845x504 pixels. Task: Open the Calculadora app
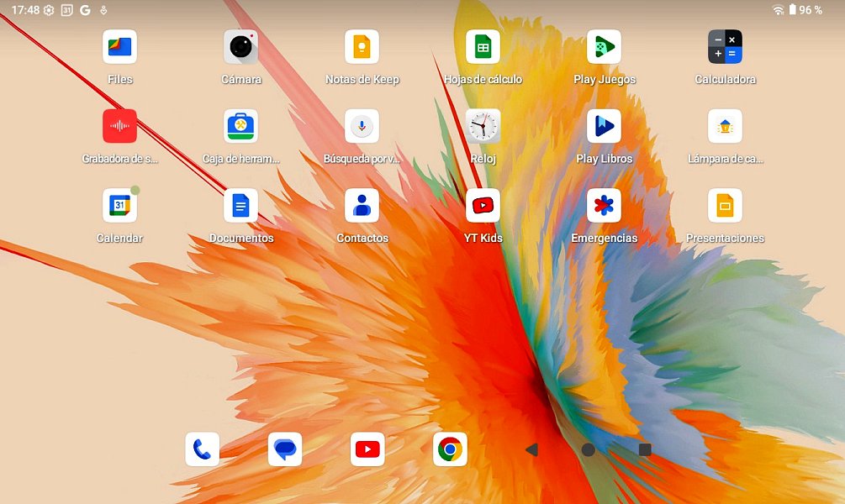tap(725, 47)
